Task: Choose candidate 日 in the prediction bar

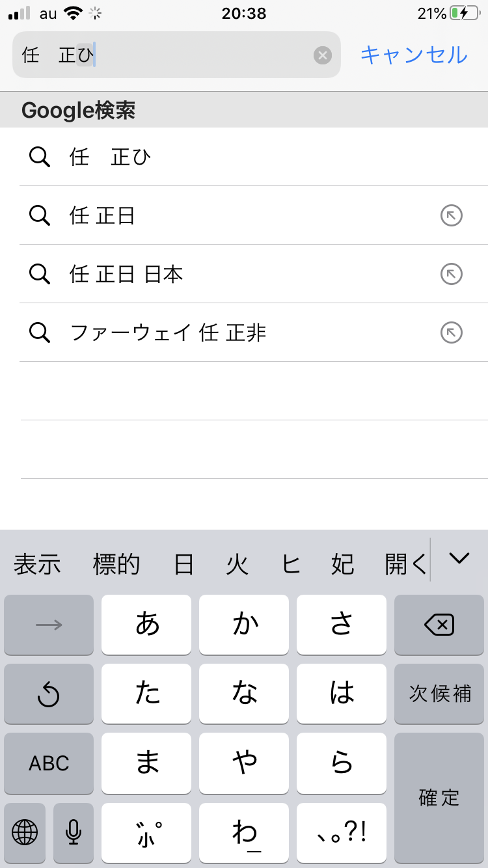Action: point(183,564)
